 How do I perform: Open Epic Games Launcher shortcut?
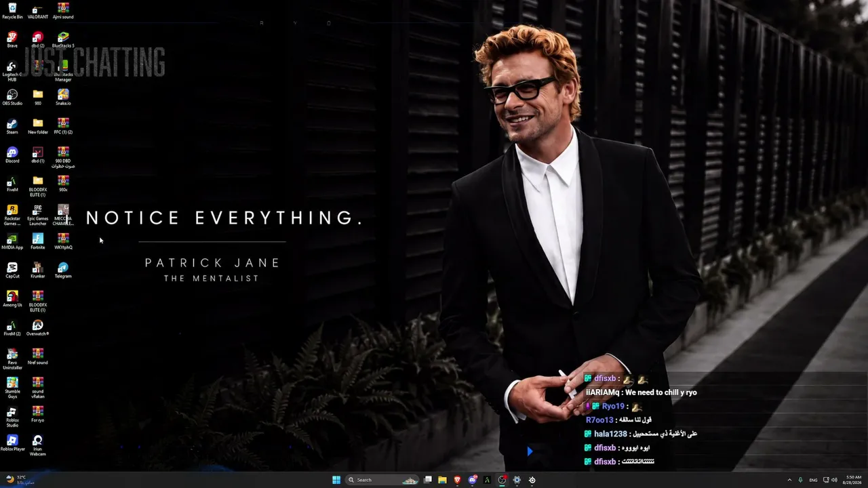click(38, 215)
